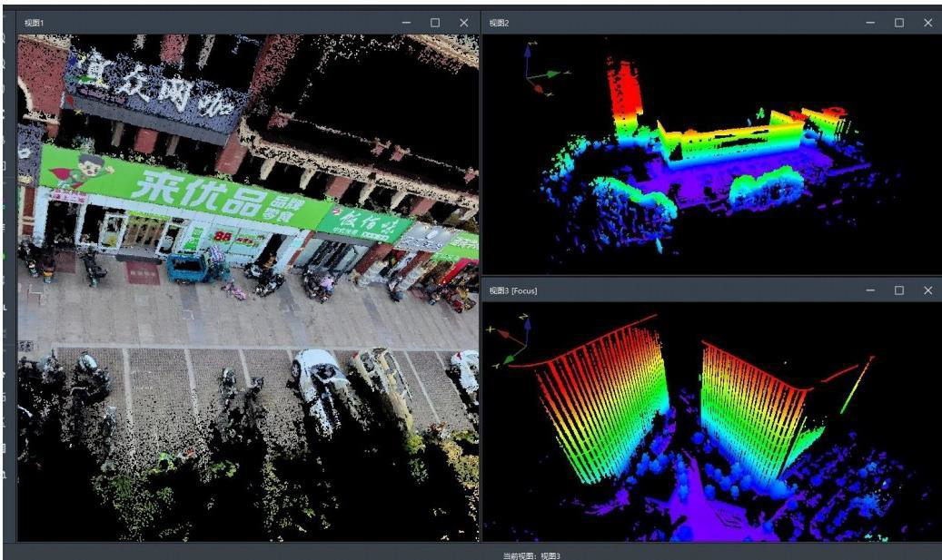Minimize the 视图1 window
Screen dimensions: 942x560
[407, 23]
